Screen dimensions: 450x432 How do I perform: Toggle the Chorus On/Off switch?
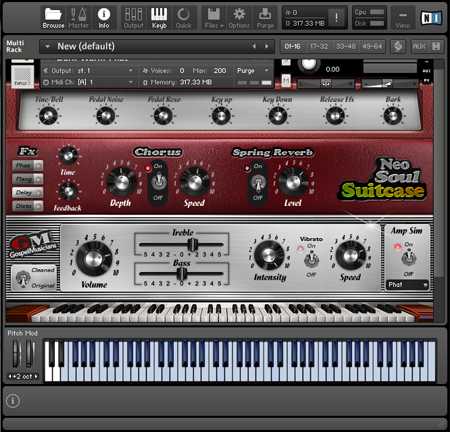[x=158, y=182]
